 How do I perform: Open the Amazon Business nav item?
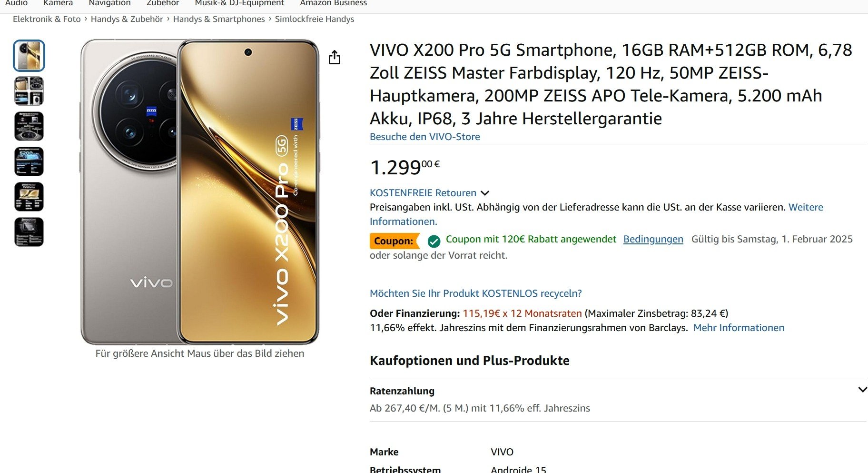(333, 3)
